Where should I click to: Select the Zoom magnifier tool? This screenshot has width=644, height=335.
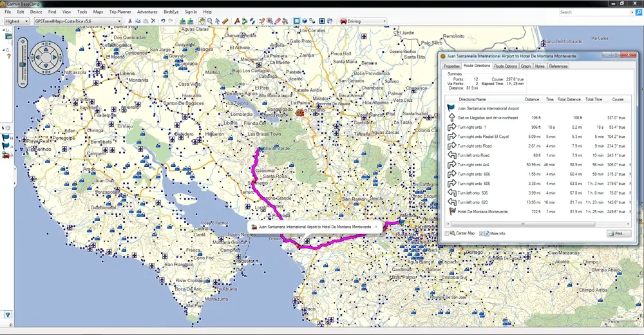[210, 21]
